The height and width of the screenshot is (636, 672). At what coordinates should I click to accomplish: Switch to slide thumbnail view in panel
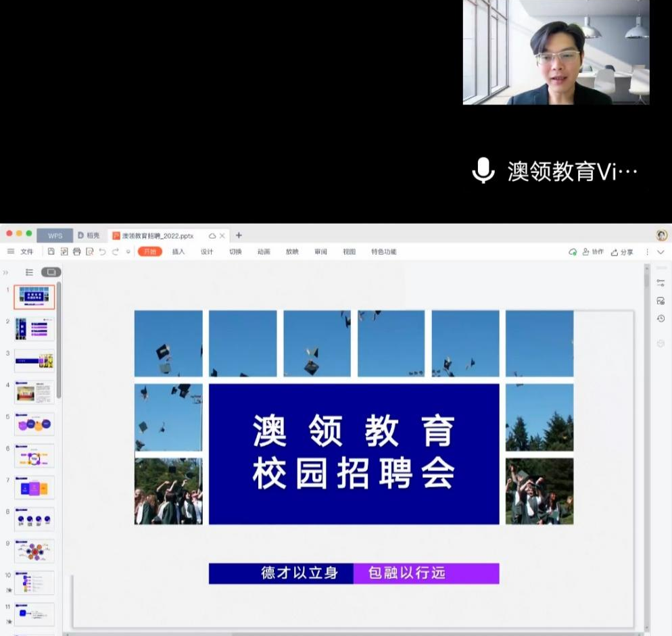51,272
